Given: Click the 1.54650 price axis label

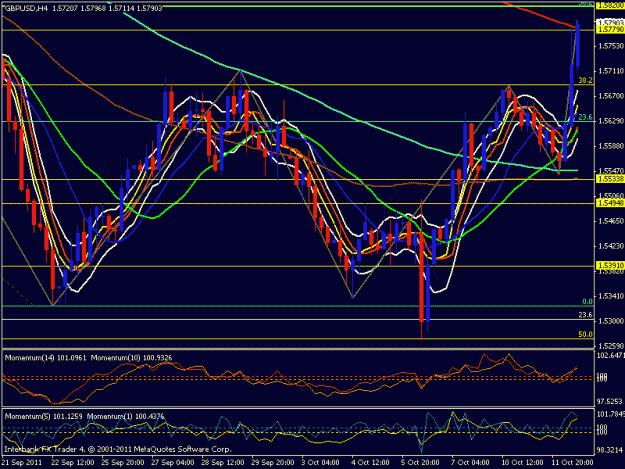Looking at the screenshot, I should pyautogui.click(x=611, y=221).
